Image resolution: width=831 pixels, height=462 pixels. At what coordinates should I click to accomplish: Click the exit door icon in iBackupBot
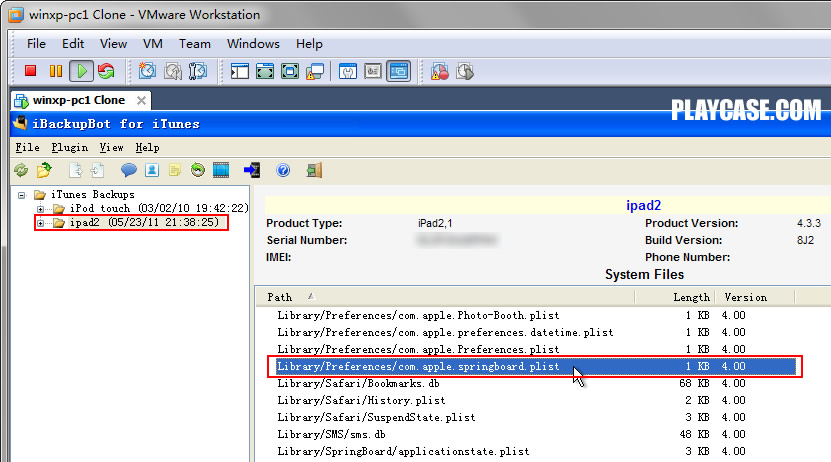click(314, 170)
